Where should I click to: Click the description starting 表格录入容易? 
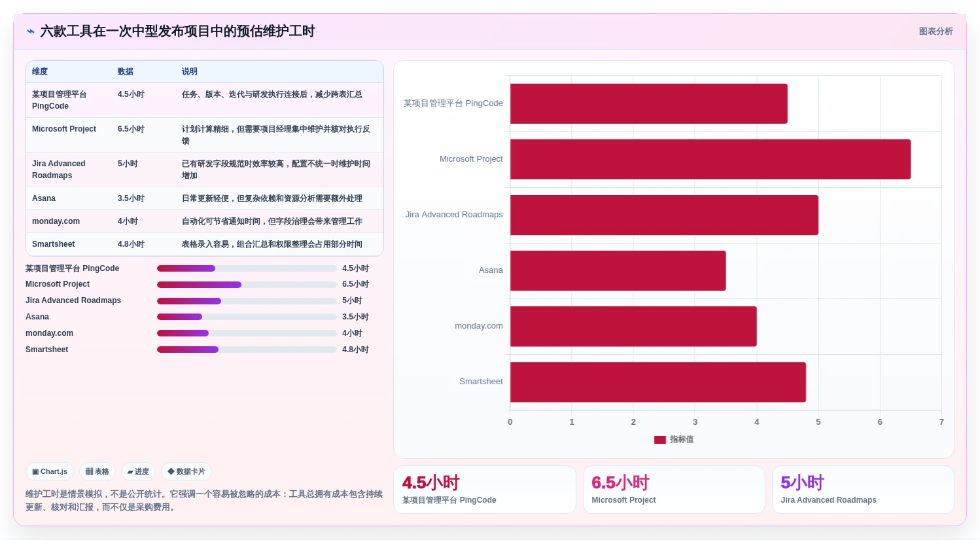272,244
